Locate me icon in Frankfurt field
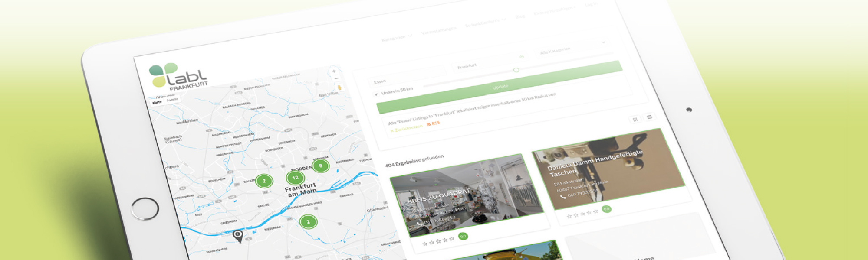Viewport: 868px width, 260px height. tap(522, 57)
